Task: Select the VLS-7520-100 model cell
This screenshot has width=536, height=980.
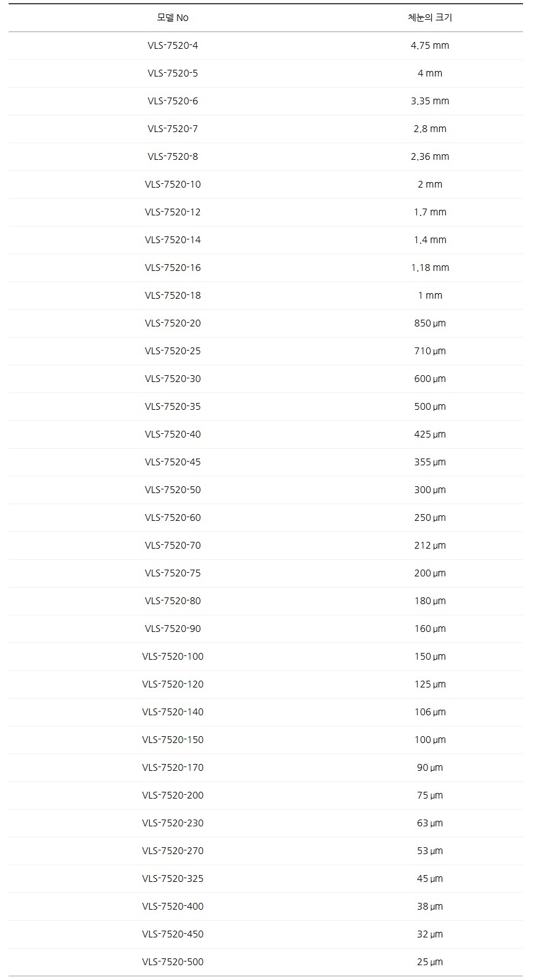Action: point(173,657)
